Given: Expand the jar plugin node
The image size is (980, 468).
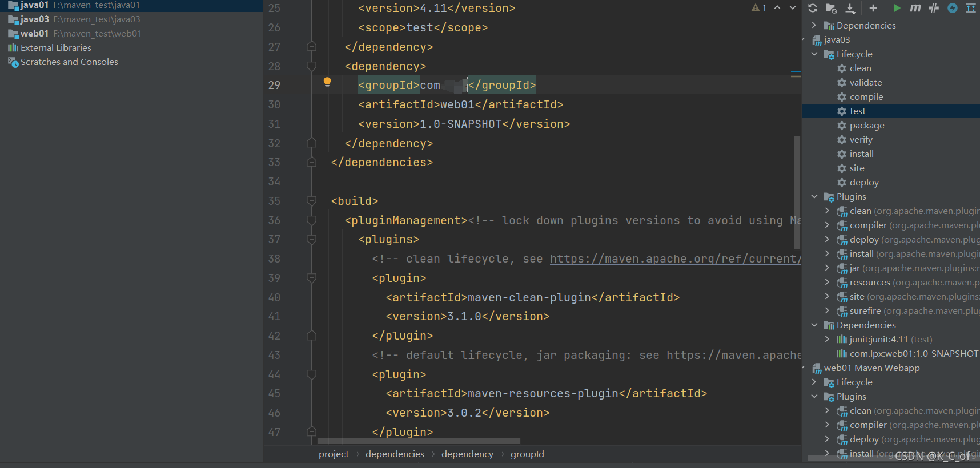Looking at the screenshot, I should tap(827, 268).
